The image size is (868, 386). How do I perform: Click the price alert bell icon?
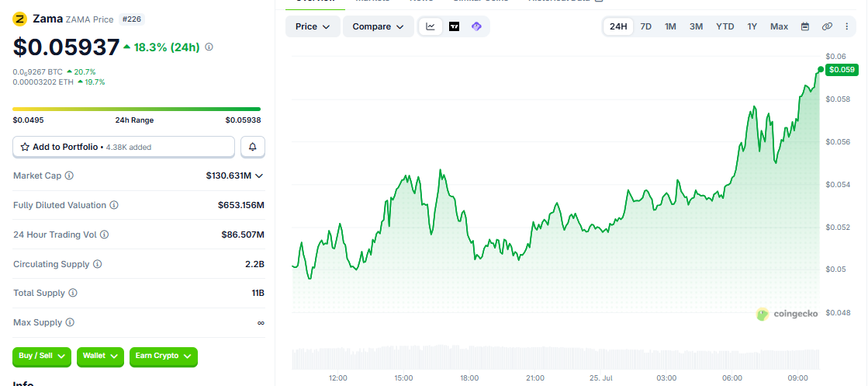coord(252,147)
